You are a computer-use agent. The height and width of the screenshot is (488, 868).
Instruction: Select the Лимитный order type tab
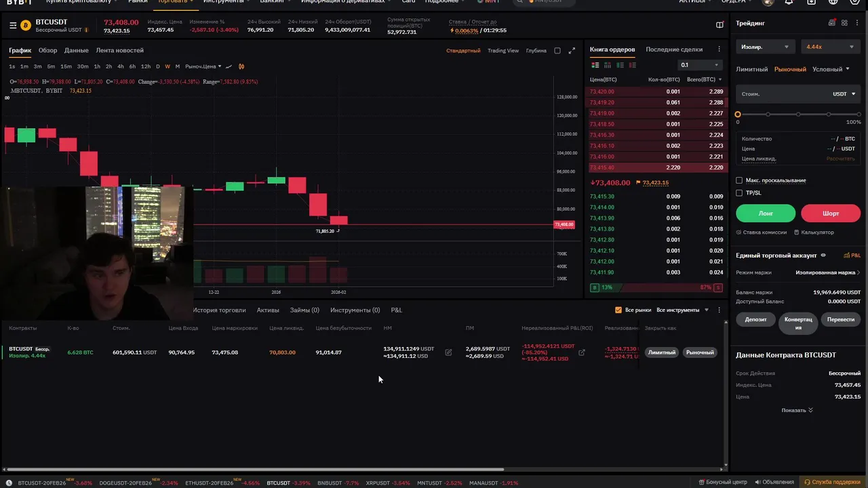[x=752, y=69]
